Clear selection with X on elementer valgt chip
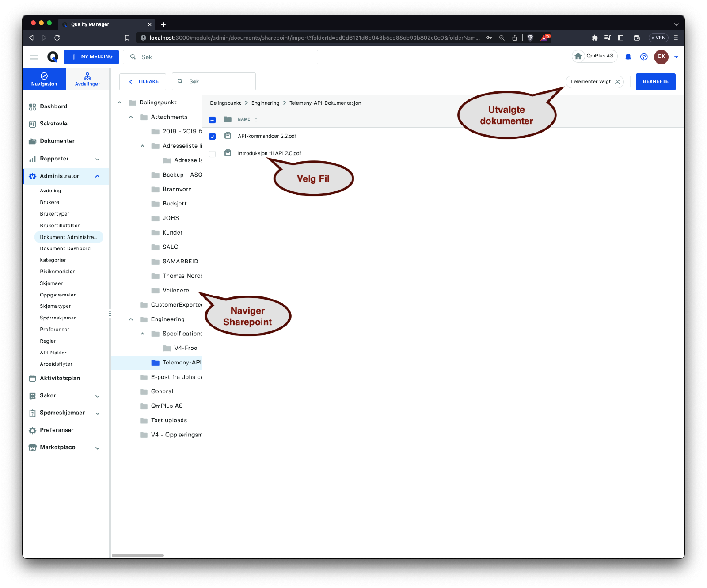This screenshot has height=588, width=707. point(618,82)
